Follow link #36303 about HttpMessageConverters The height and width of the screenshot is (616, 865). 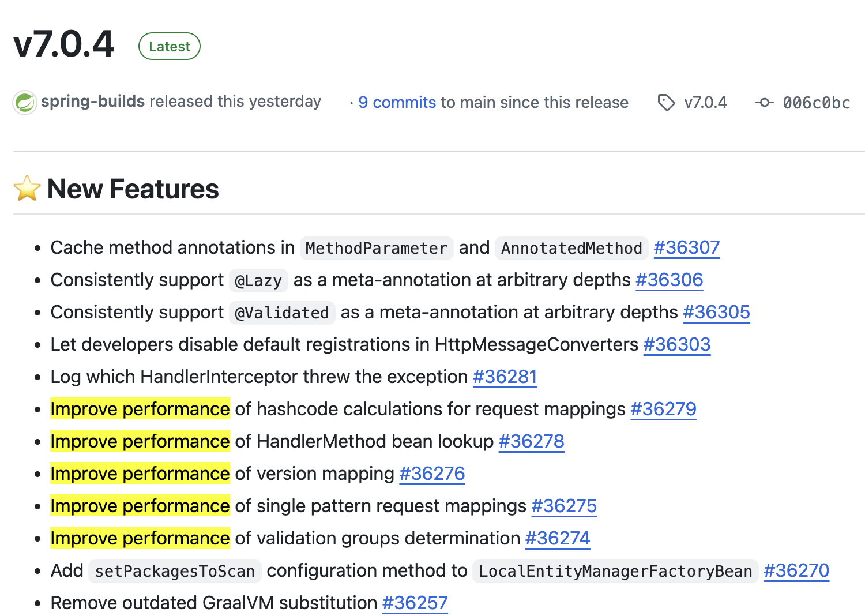[x=676, y=344]
